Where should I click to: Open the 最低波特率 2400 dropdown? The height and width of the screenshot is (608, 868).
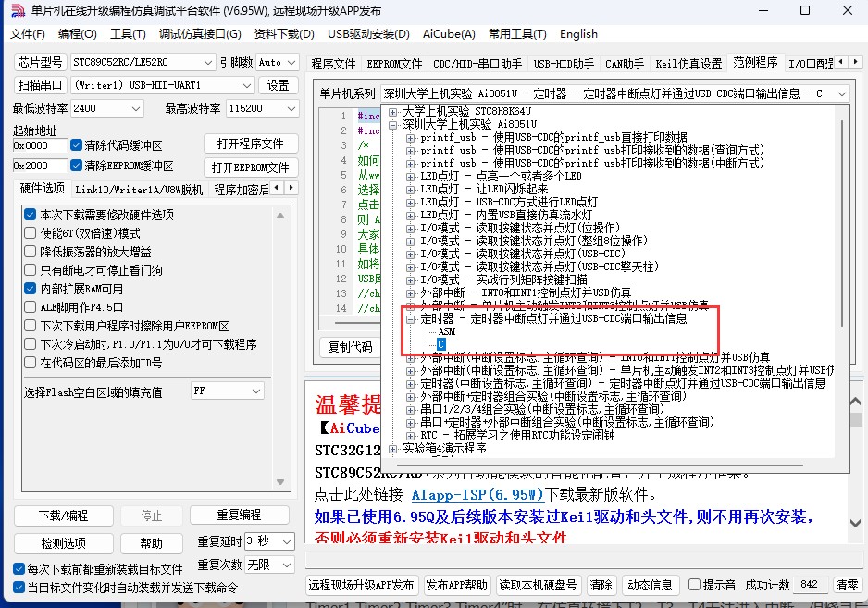click(x=106, y=108)
